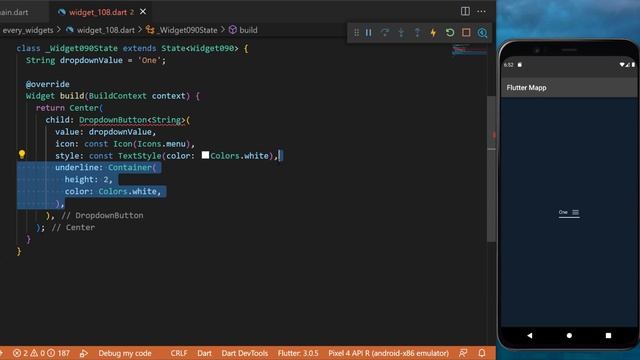Click the debug Step Over icon
The image size is (640, 360).
tap(384, 33)
